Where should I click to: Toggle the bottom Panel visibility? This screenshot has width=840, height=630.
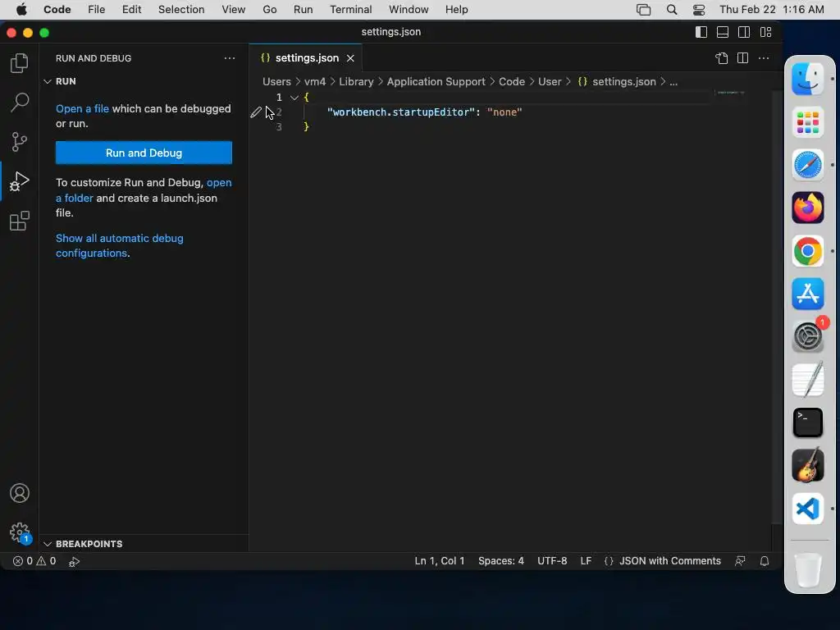(722, 32)
